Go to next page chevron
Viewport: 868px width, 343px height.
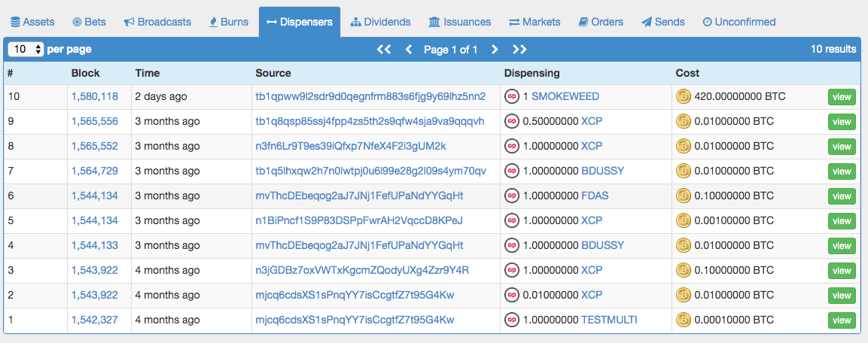(x=495, y=49)
